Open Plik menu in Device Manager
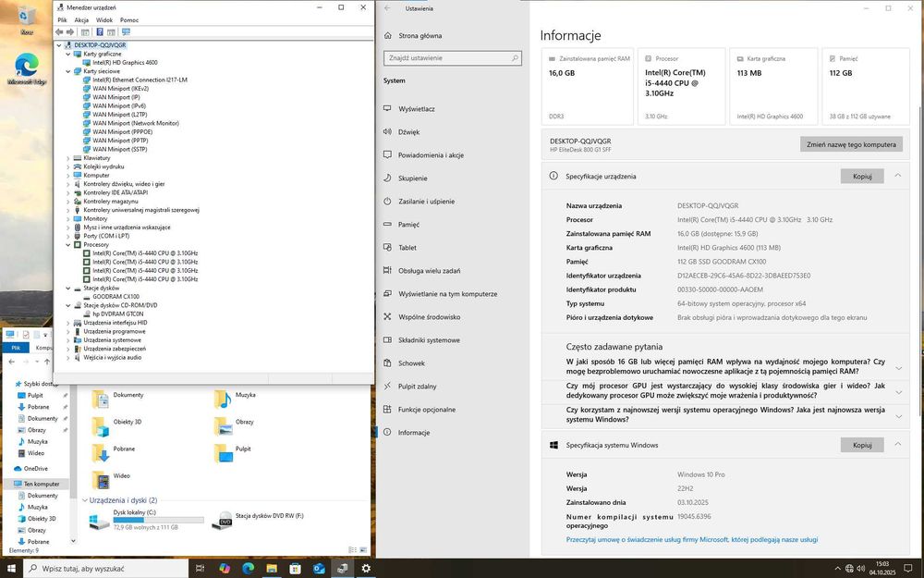The width and height of the screenshot is (924, 578). tap(62, 20)
